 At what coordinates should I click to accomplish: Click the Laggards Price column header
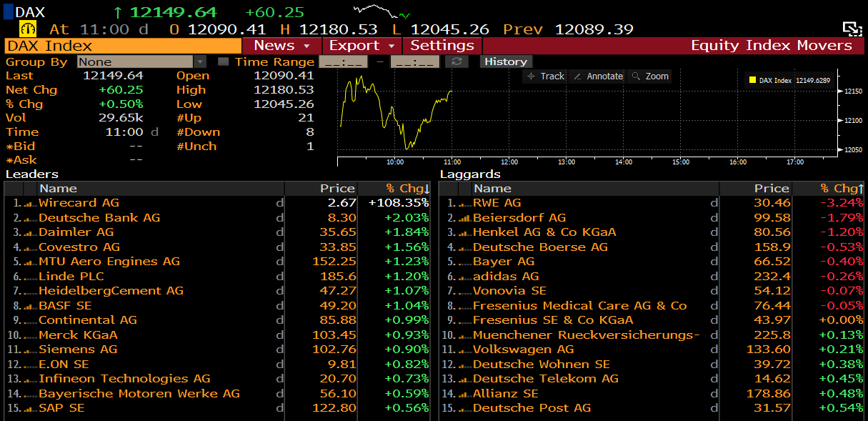point(756,188)
